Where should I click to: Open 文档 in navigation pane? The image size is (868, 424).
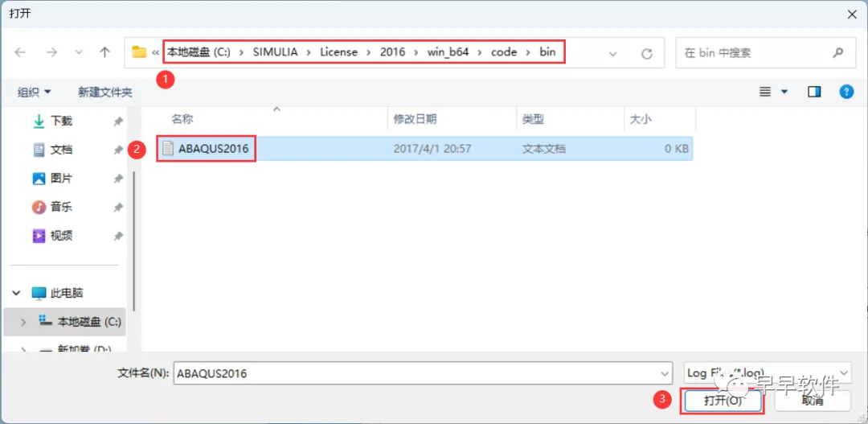tap(61, 150)
